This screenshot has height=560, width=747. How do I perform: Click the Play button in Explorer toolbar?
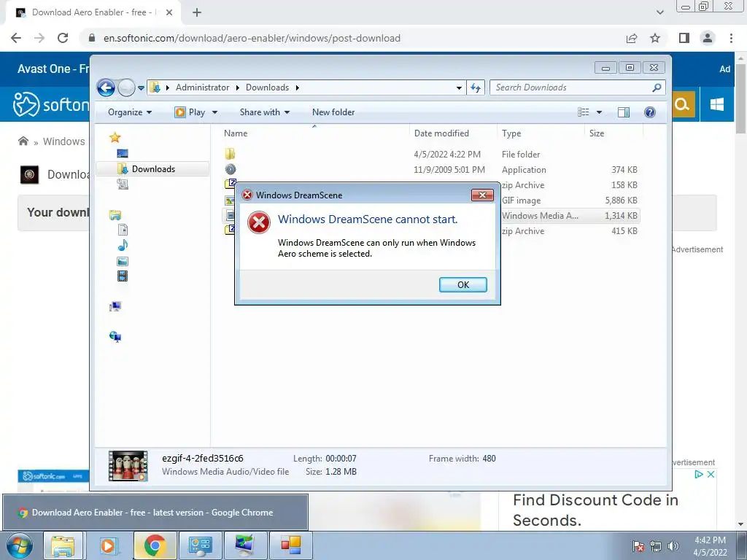tap(190, 112)
